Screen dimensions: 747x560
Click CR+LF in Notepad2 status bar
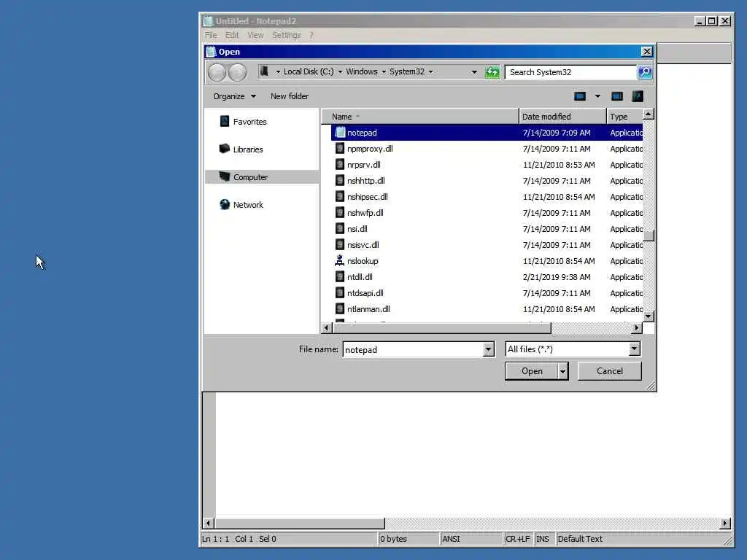[x=517, y=539]
